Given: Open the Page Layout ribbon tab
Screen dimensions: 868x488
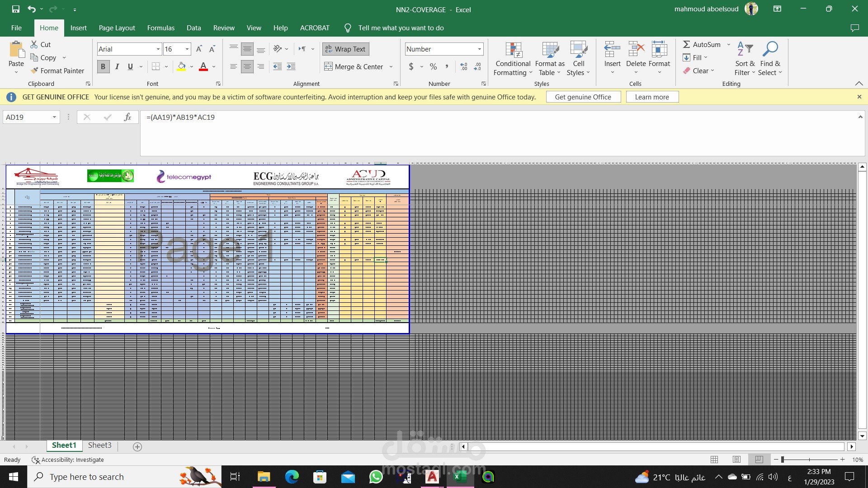Looking at the screenshot, I should pos(117,28).
